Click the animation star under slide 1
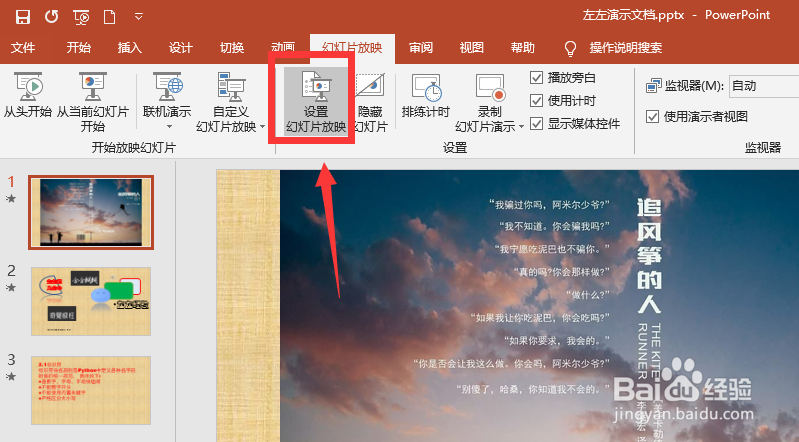799x442 pixels. coord(11,199)
